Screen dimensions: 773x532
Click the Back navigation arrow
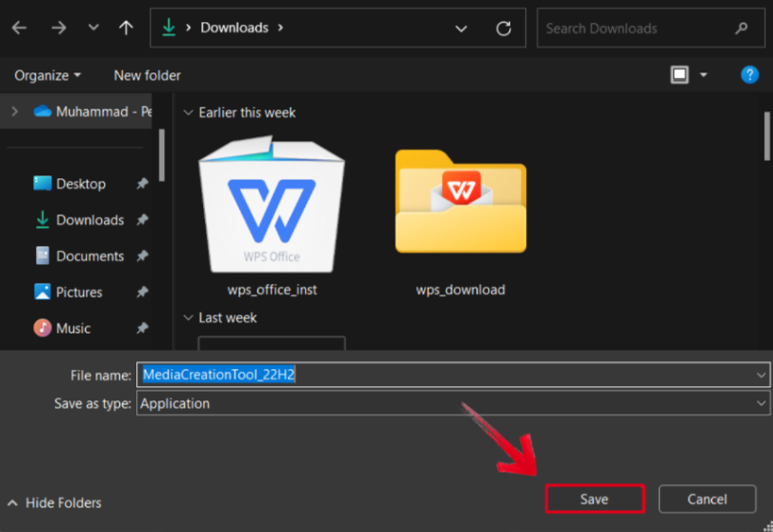19,29
